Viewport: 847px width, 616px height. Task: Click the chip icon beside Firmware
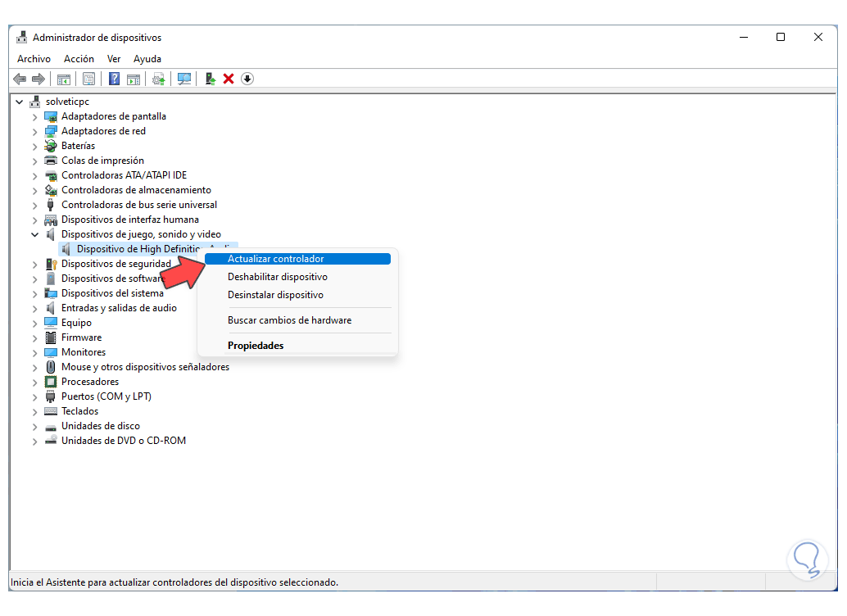(x=51, y=337)
